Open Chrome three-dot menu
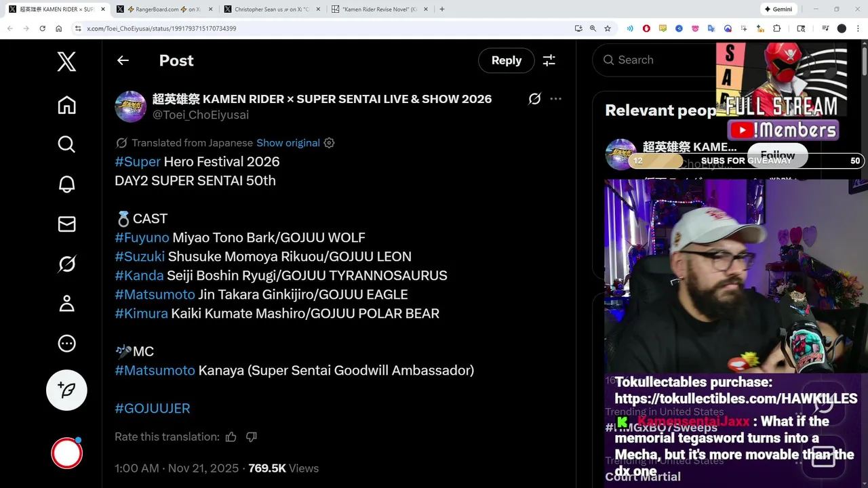The image size is (868, 488). point(858,28)
